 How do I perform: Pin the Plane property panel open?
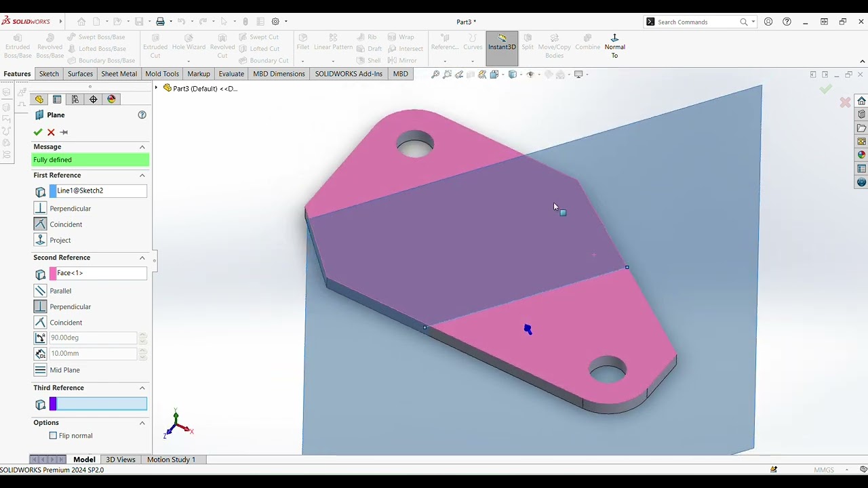(x=64, y=132)
